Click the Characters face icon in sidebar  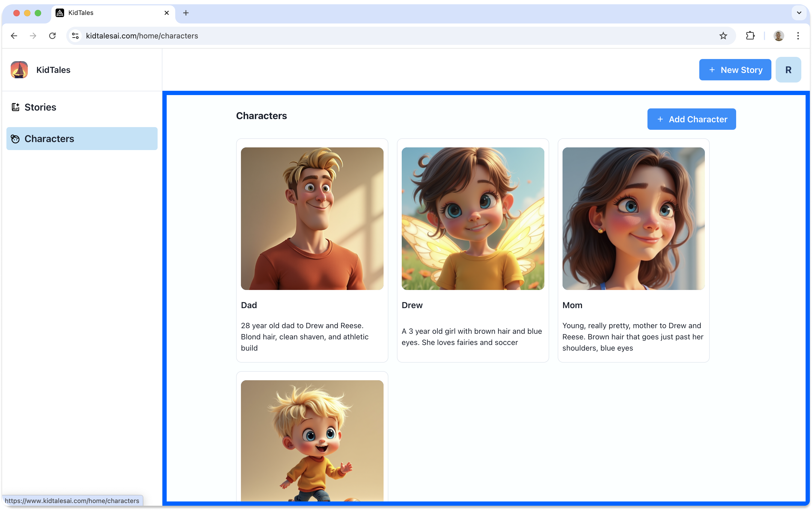pyautogui.click(x=15, y=139)
